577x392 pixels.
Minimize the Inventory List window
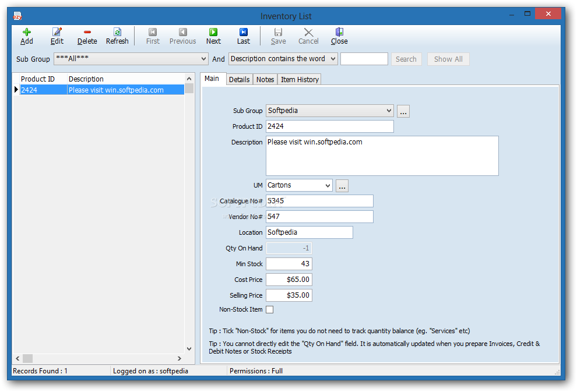point(512,14)
